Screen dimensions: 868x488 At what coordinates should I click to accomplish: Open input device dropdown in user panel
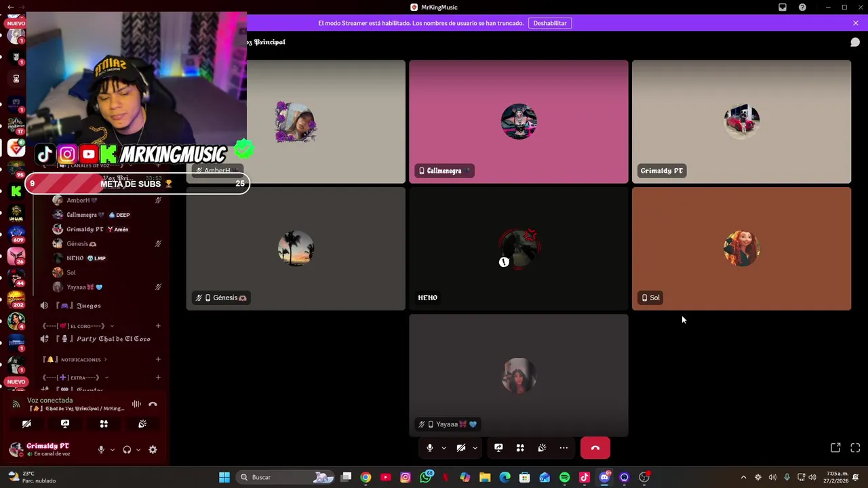(113, 449)
